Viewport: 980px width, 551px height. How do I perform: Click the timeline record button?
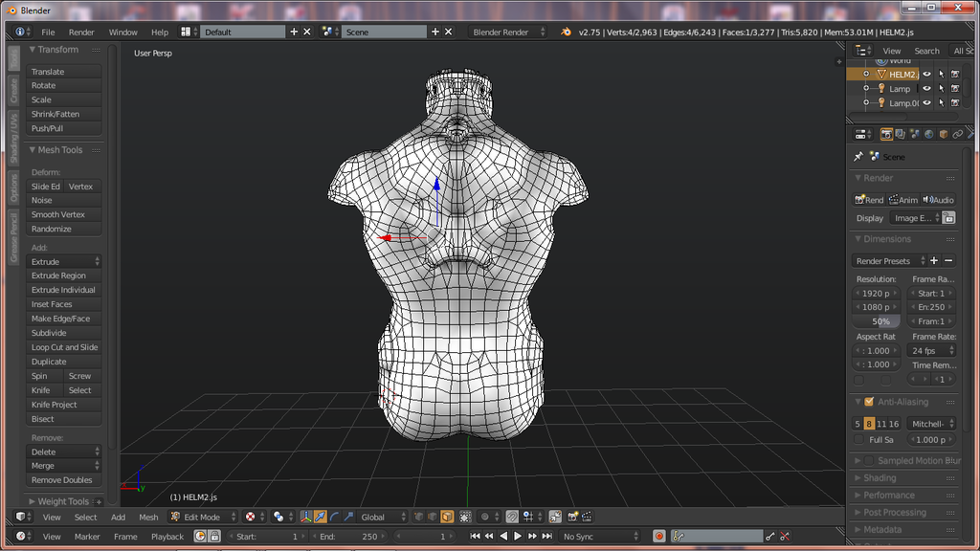tap(658, 537)
